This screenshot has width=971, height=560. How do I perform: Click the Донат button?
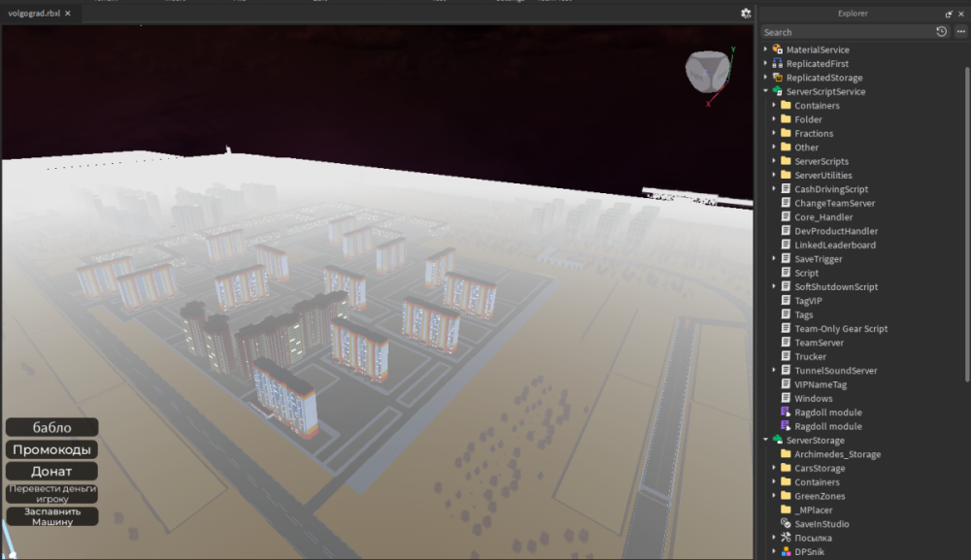coord(52,471)
